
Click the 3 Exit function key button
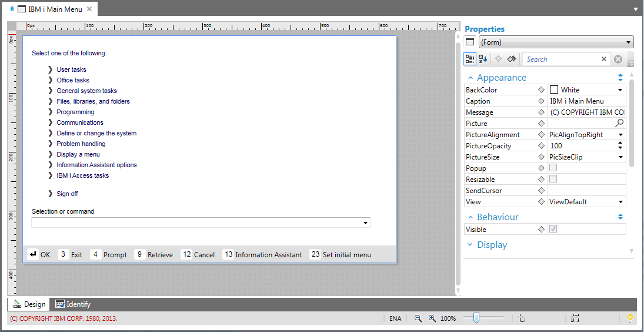pos(70,254)
